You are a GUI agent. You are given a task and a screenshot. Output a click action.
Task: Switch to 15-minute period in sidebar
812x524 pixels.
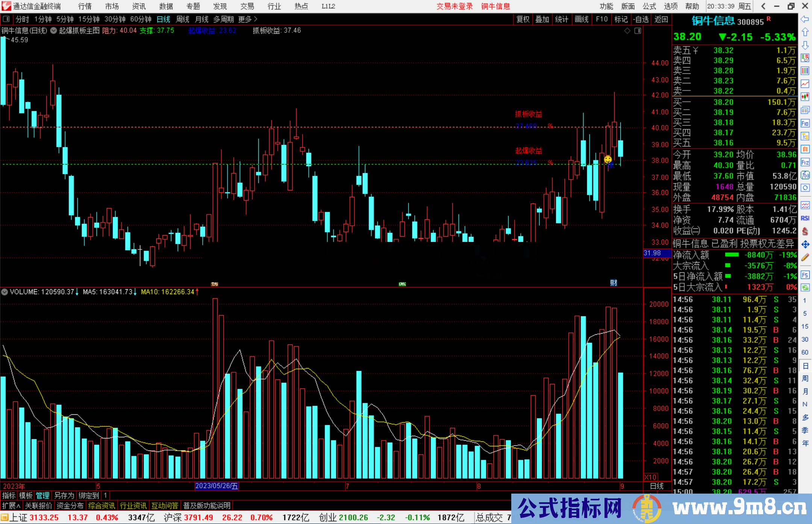(x=805, y=326)
